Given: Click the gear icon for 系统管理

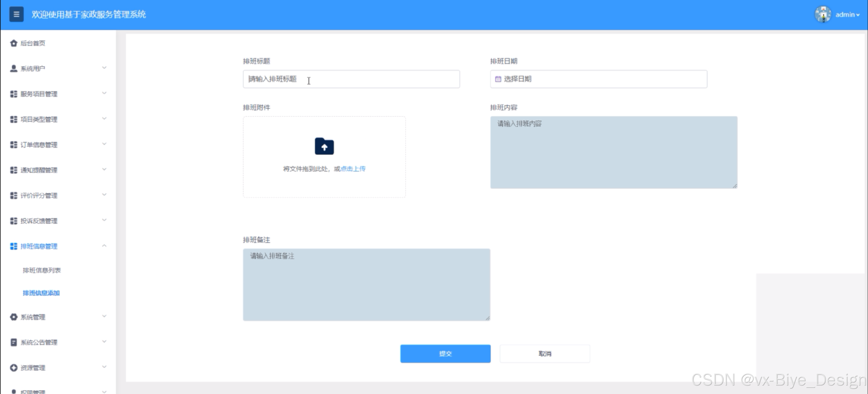Looking at the screenshot, I should pos(14,317).
